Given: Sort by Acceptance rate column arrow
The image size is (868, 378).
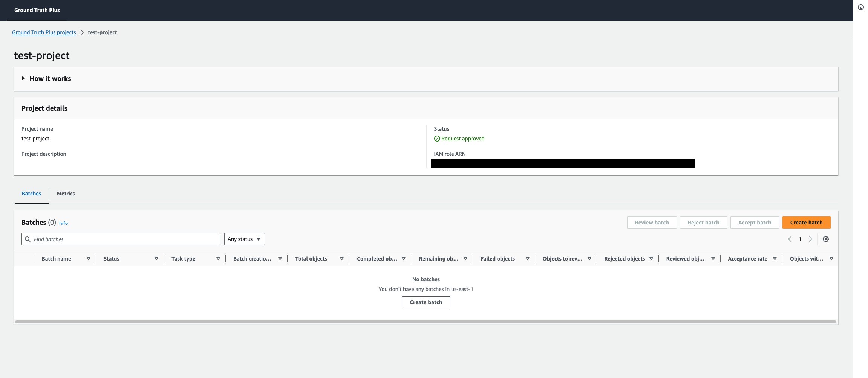Looking at the screenshot, I should coord(775,259).
